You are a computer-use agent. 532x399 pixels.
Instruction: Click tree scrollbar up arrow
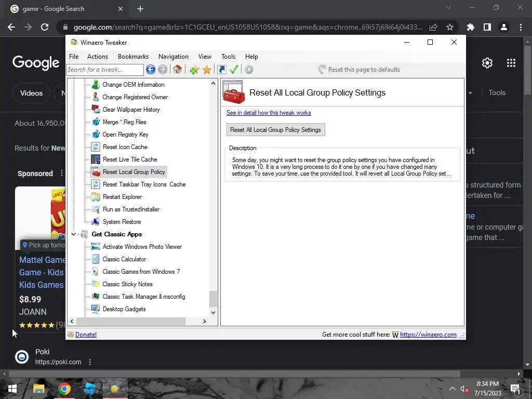coord(213,83)
